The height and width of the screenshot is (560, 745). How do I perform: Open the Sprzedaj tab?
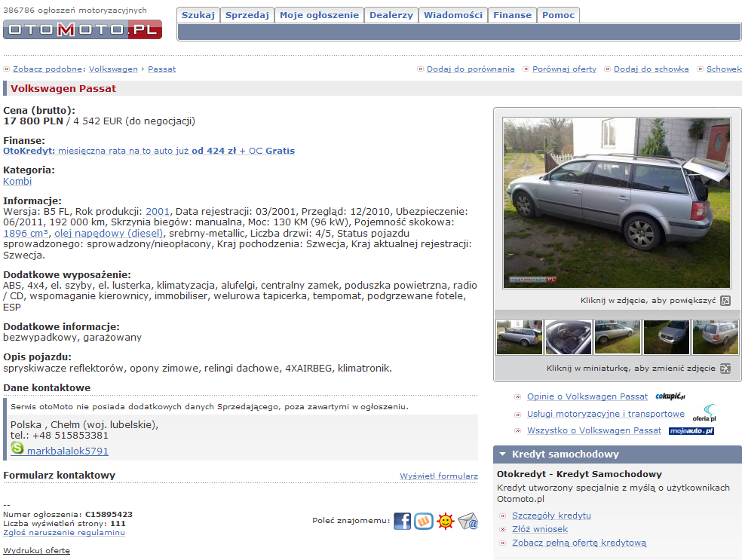click(x=247, y=15)
